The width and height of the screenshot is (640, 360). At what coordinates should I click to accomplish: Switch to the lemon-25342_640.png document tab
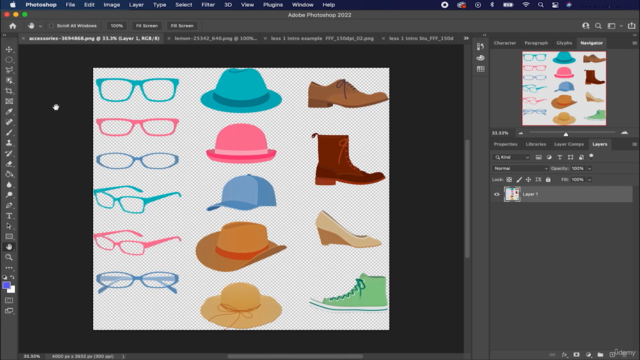[x=216, y=38]
